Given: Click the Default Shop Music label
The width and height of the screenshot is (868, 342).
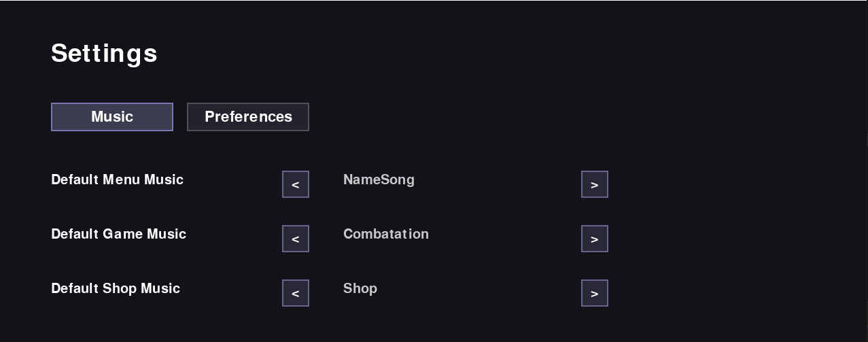Looking at the screenshot, I should [x=116, y=288].
